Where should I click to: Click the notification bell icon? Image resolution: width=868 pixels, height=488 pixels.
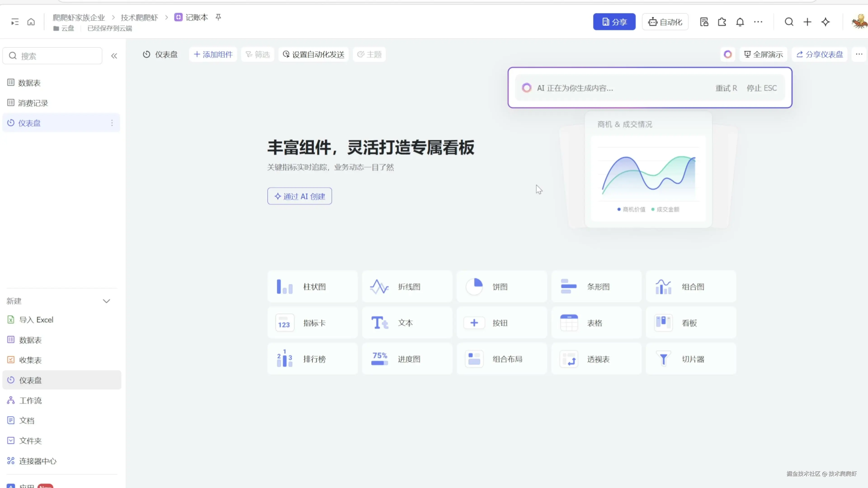(x=740, y=22)
